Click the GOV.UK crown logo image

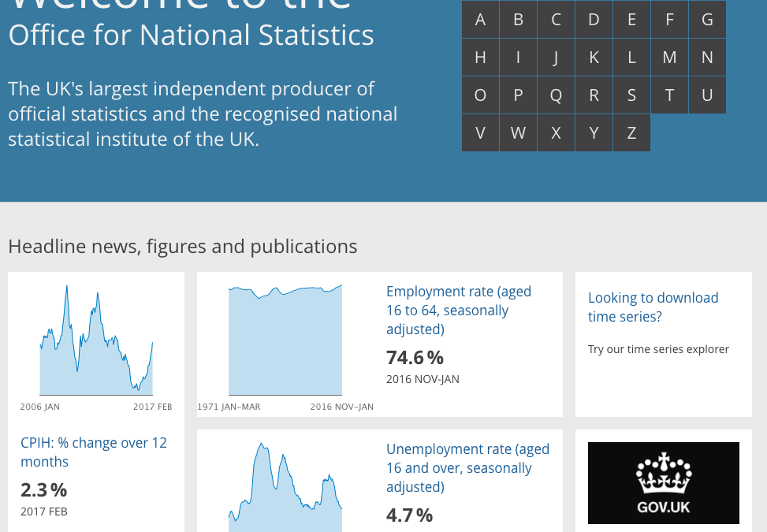(x=663, y=483)
